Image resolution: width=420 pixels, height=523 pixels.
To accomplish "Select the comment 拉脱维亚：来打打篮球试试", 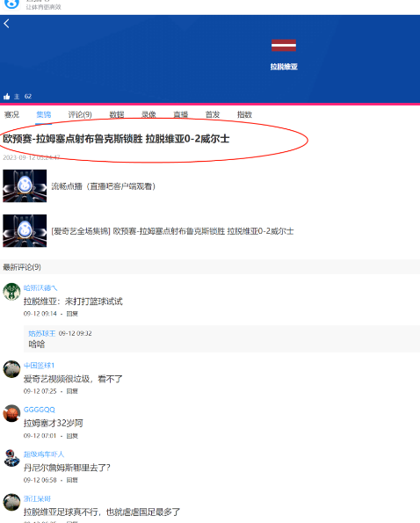I will tap(73, 301).
